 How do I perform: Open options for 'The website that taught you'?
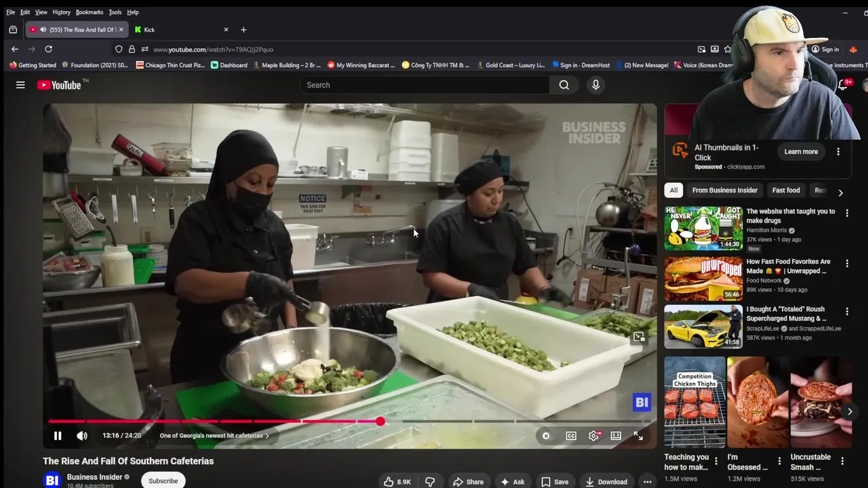[x=847, y=213]
